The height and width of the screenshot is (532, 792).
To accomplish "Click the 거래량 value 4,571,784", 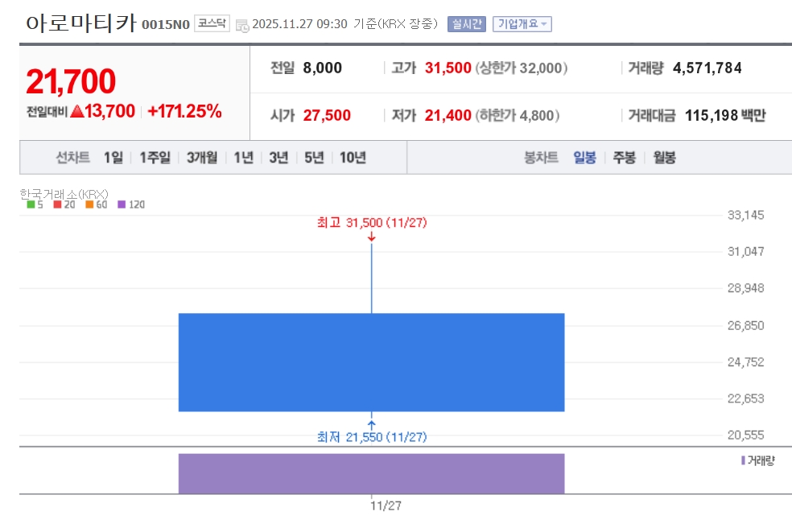I will click(x=707, y=68).
